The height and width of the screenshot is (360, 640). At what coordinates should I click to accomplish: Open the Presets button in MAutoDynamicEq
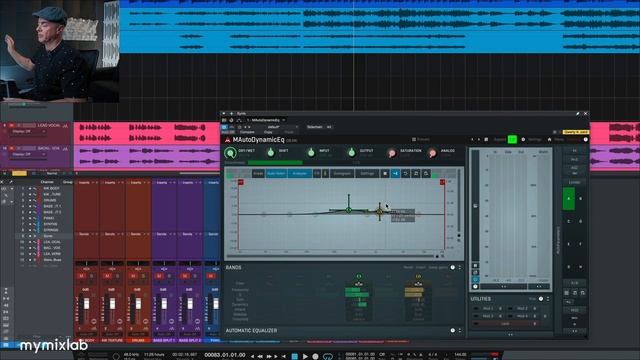pyautogui.click(x=421, y=140)
